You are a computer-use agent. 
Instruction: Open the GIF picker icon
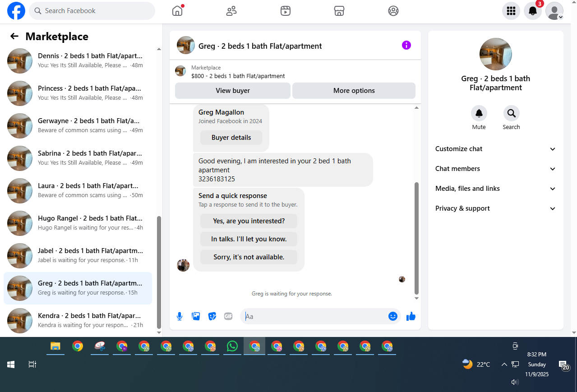[228, 316]
